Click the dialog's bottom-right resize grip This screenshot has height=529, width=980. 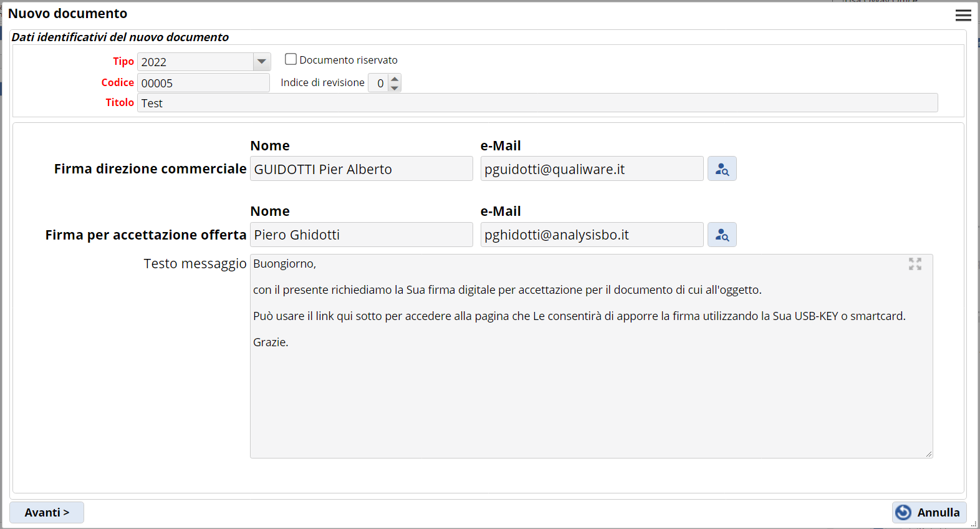974,524
